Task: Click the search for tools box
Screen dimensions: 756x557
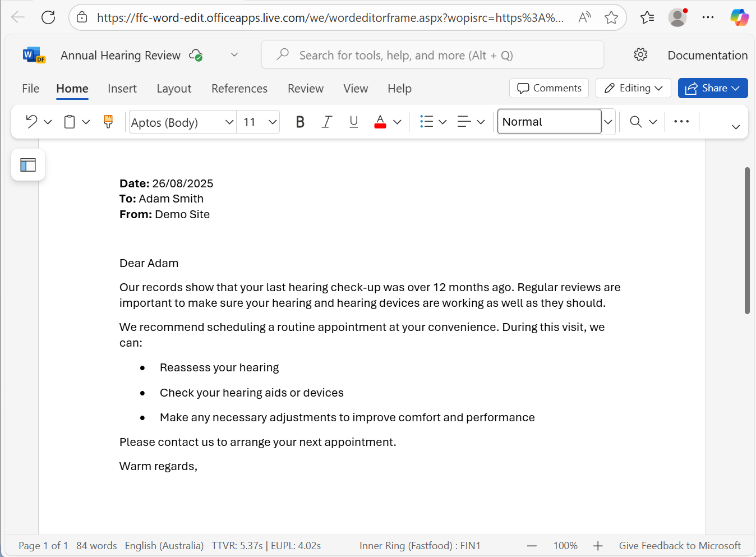Action: tap(432, 55)
